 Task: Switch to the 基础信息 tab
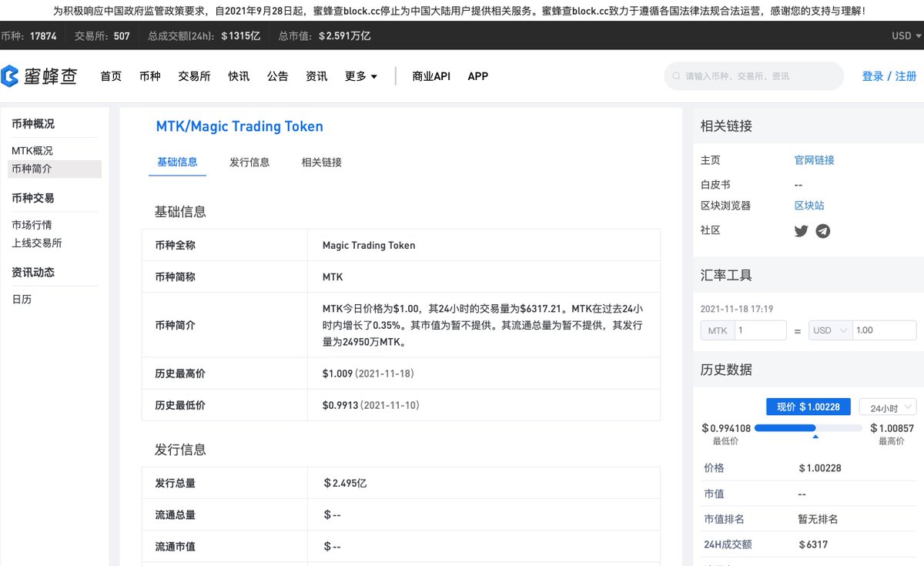177,162
